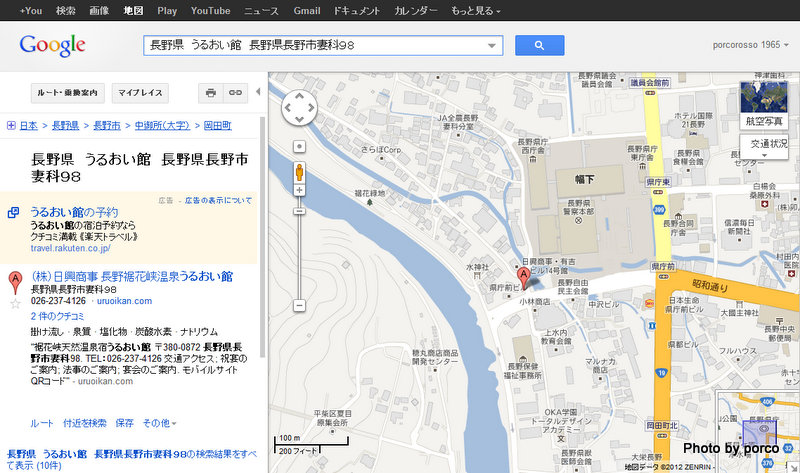Click the 岡田町 breadcrumb link

[x=217, y=126]
